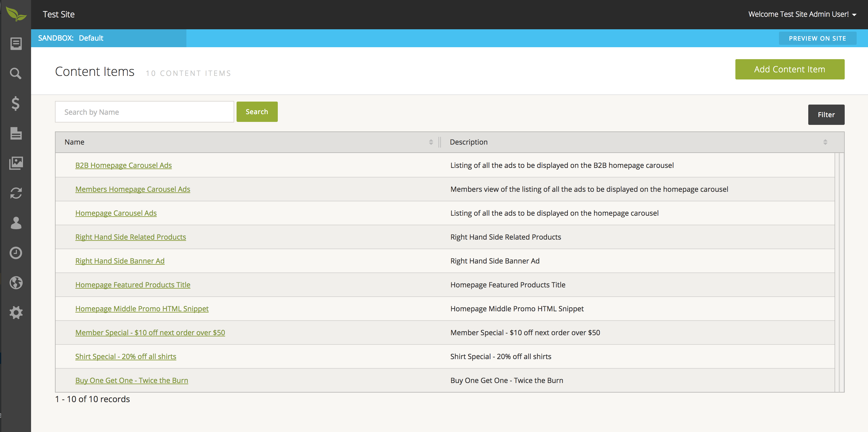The image size is (868, 432).
Task: Click the "1 - 10 of 10 records" text
Action: (x=92, y=399)
